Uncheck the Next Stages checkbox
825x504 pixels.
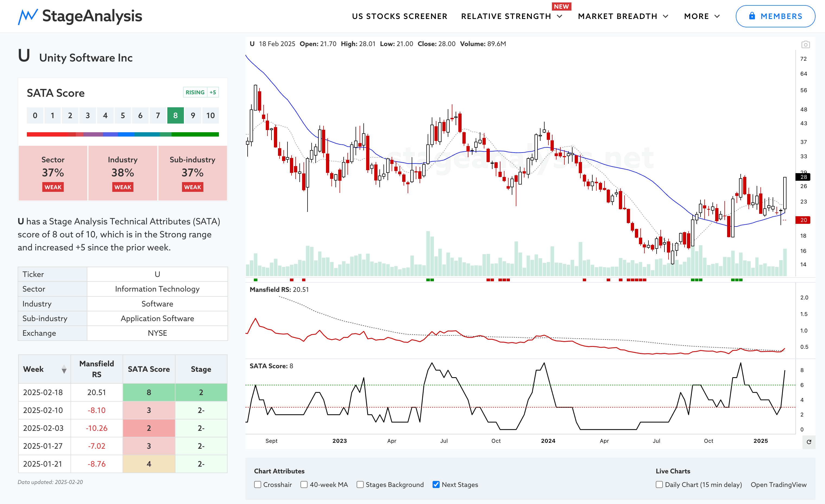point(436,484)
